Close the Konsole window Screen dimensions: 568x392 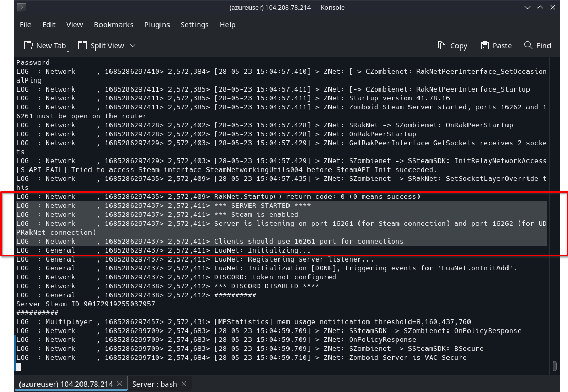(x=553, y=7)
